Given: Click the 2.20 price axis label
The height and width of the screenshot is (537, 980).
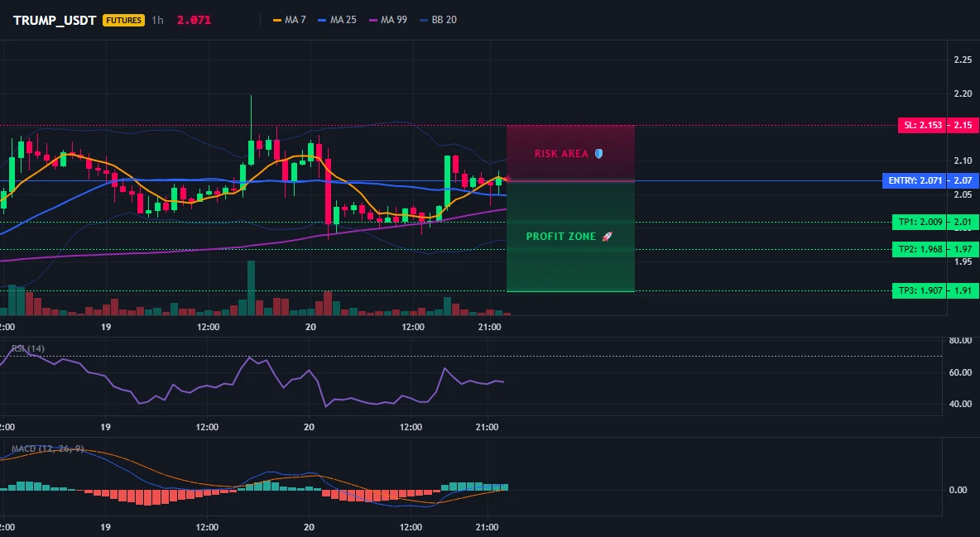Looking at the screenshot, I should [x=963, y=93].
